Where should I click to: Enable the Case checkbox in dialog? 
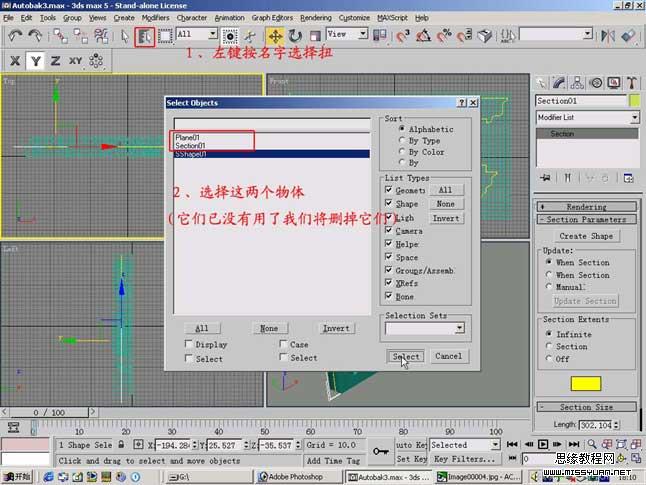pyautogui.click(x=283, y=344)
